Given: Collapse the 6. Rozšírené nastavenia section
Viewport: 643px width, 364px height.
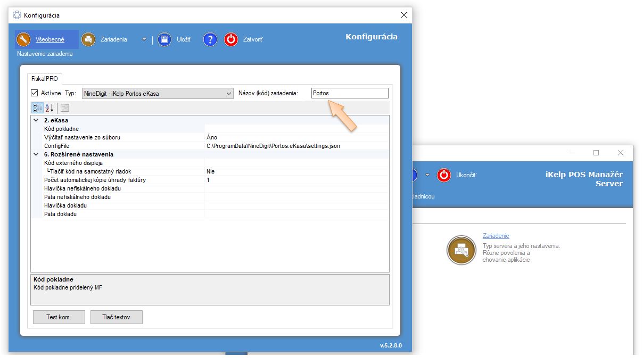Looking at the screenshot, I should (36, 154).
